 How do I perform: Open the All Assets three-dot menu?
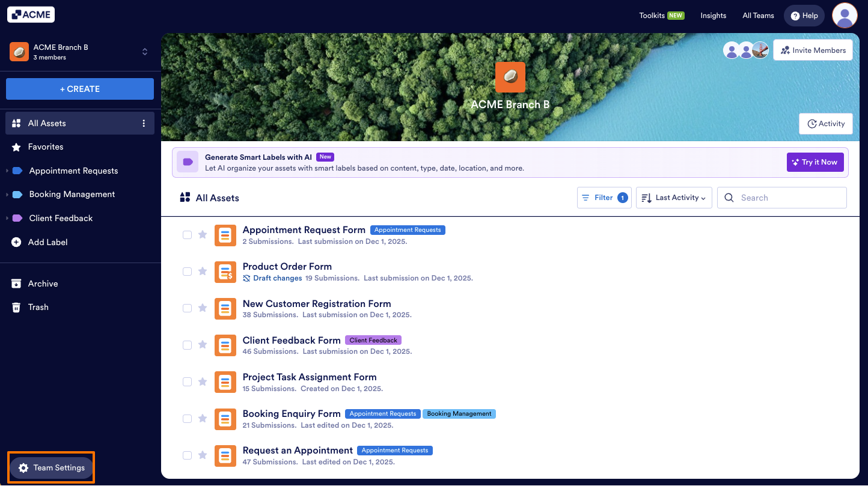pos(144,123)
